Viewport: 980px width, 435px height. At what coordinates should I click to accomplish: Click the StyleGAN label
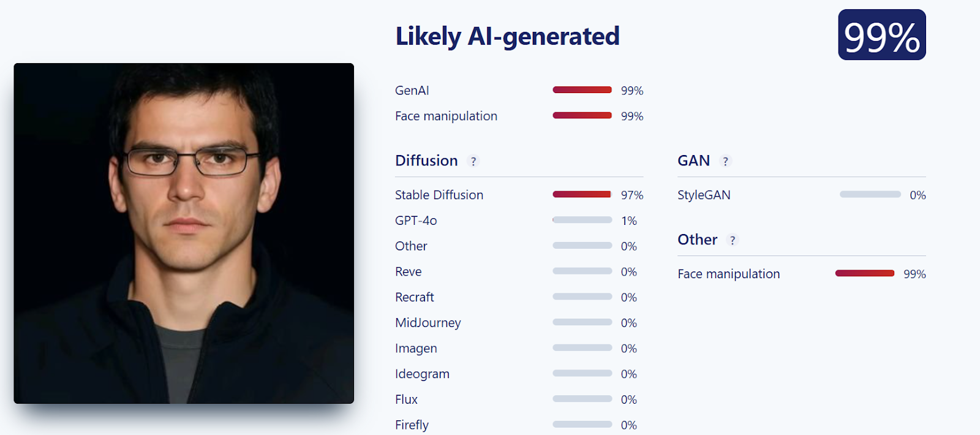click(704, 195)
